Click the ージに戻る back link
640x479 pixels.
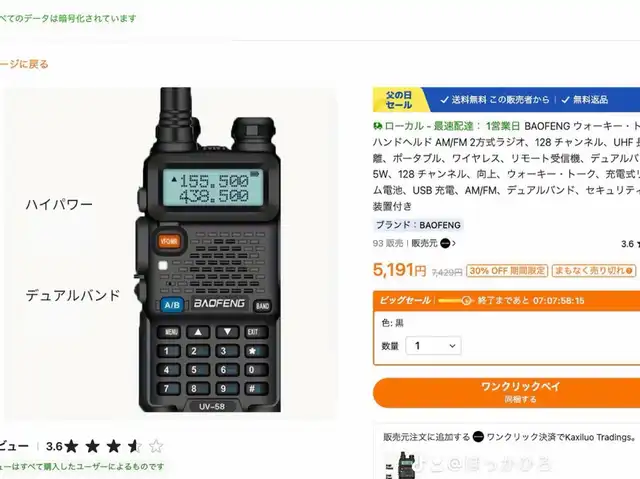coord(24,64)
